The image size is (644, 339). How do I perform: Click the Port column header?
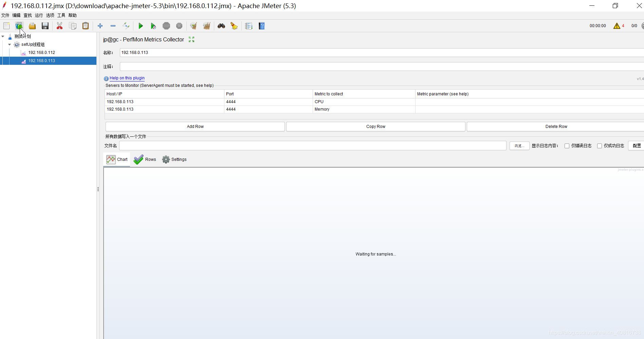tap(268, 94)
